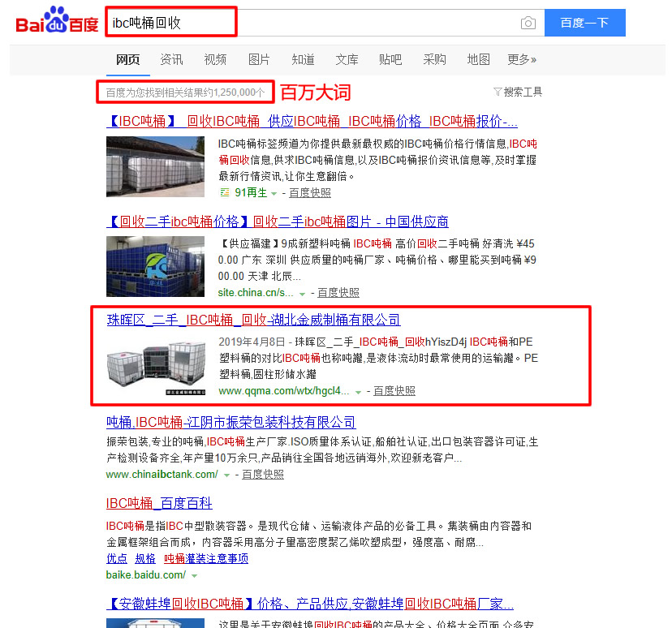
Task: Switch to the 地图 tab
Action: coord(478,59)
